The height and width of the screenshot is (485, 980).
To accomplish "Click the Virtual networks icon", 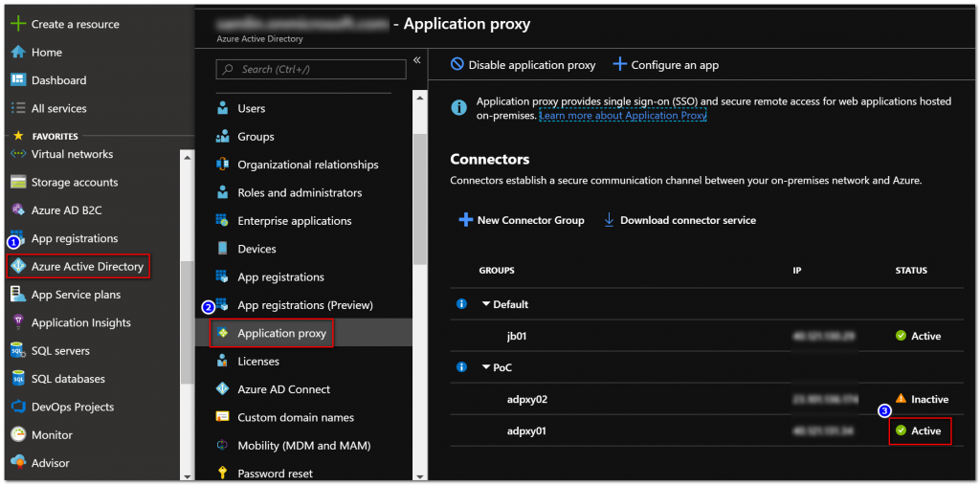I will (19, 154).
